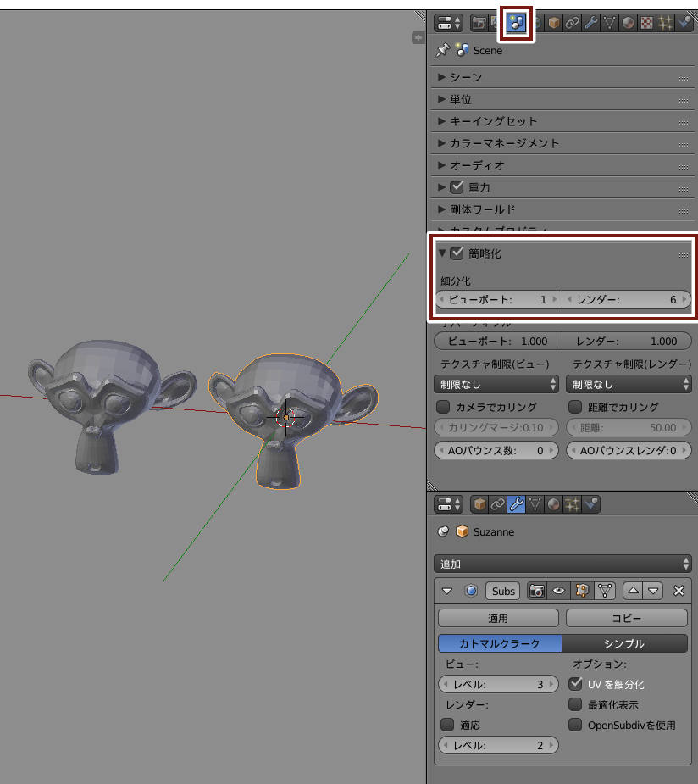Image resolution: width=698 pixels, height=784 pixels.
Task: Select the active Modifiers wrench tab in Suzanne header
Action: 517,504
